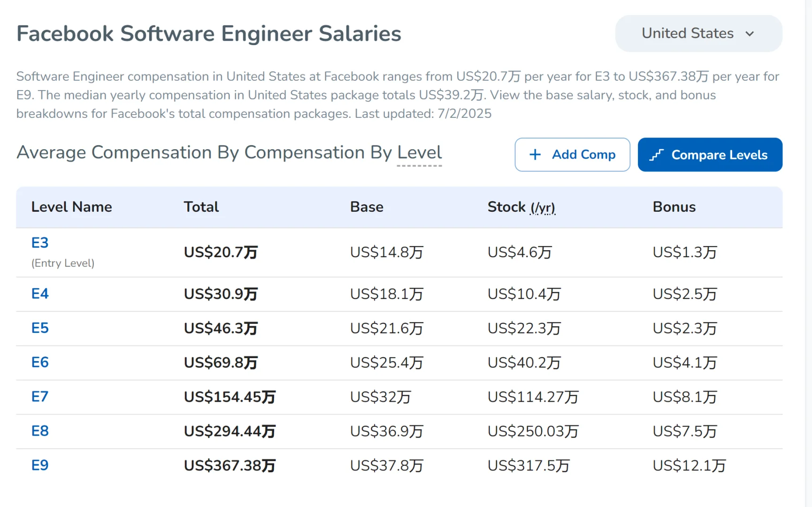This screenshot has width=812, height=507.
Task: Open the E3 level link
Action: pos(40,243)
